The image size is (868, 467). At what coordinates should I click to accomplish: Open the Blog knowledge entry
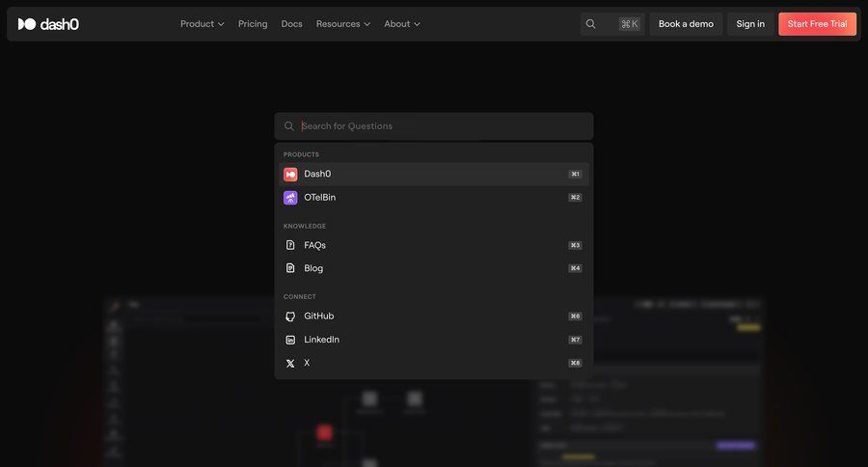pyautogui.click(x=434, y=268)
